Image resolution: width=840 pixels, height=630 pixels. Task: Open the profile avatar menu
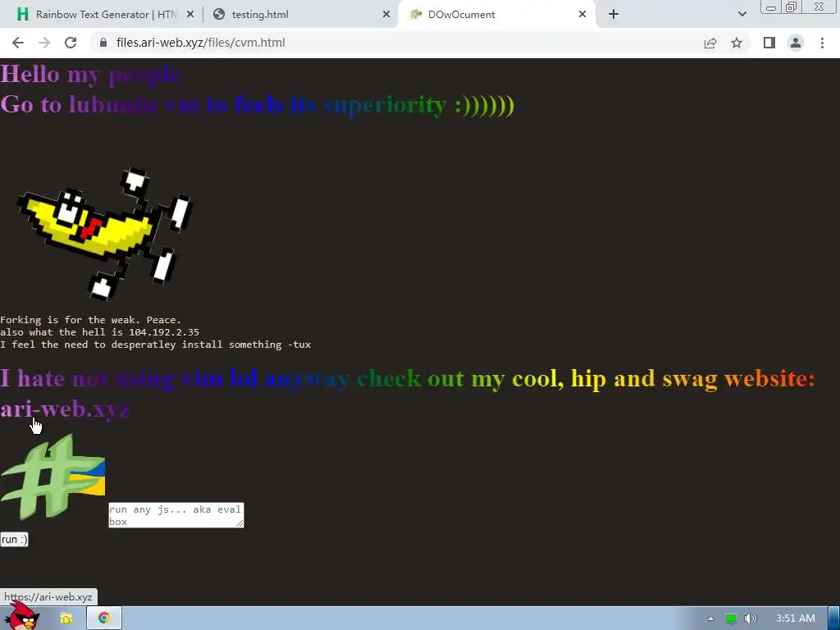796,43
